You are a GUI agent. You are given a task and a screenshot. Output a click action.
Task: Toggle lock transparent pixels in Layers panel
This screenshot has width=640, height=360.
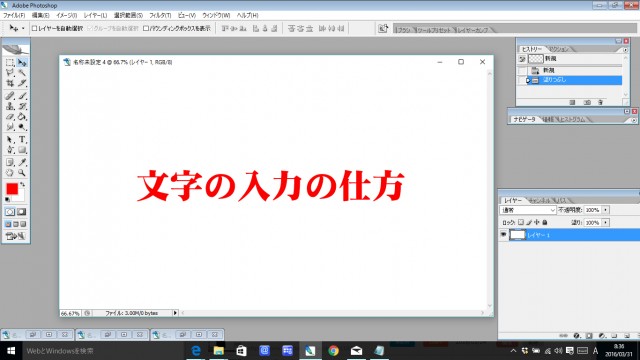pos(521,222)
